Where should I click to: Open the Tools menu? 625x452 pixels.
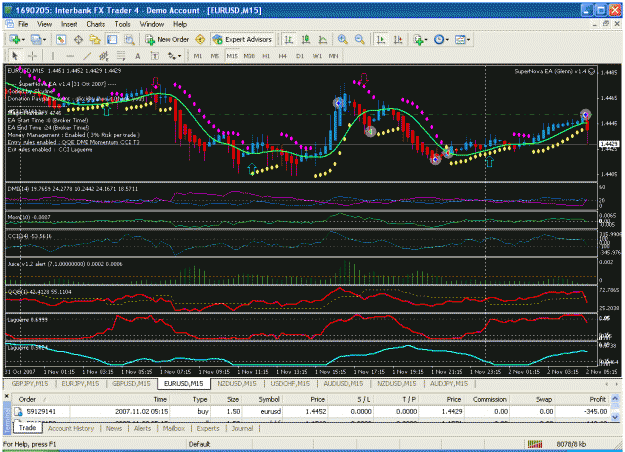click(x=122, y=24)
